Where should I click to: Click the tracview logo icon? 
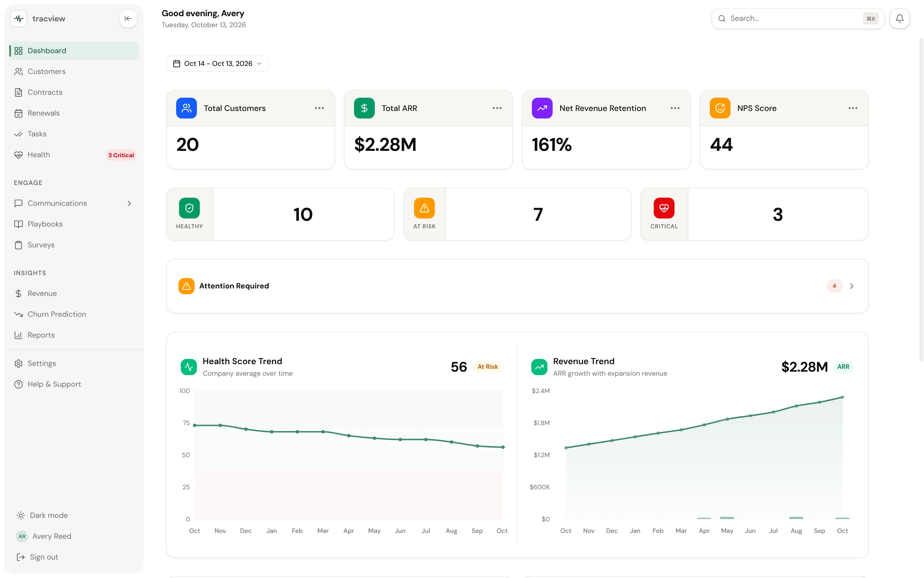click(18, 18)
